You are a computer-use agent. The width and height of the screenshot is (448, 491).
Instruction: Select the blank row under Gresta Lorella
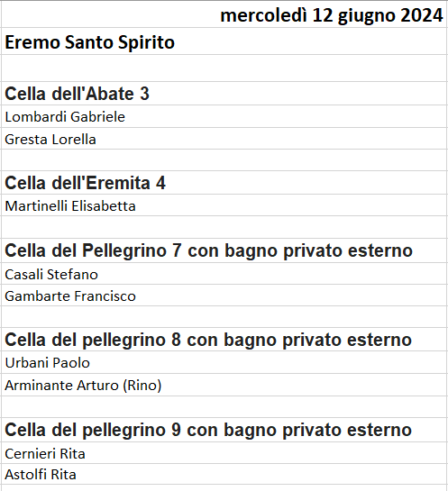[x=224, y=160]
